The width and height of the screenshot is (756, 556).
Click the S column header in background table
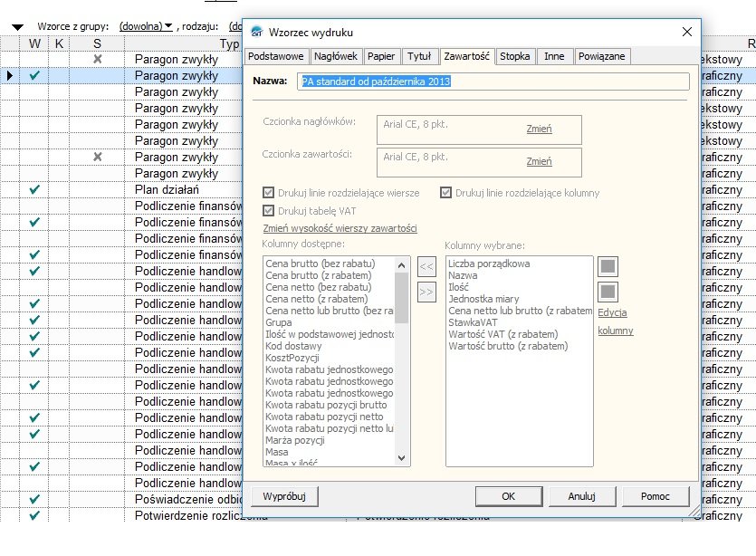[x=97, y=43]
